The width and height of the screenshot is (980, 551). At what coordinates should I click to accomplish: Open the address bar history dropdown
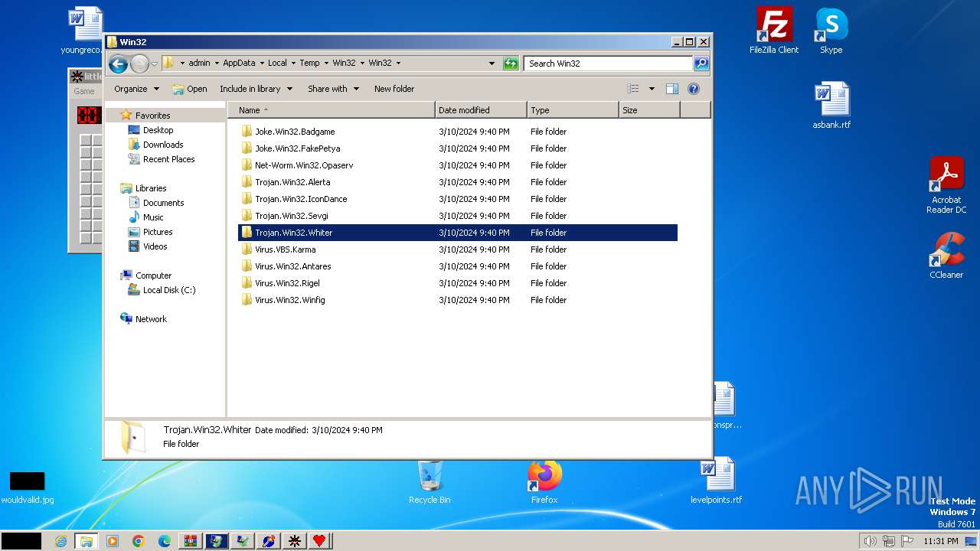click(x=492, y=64)
